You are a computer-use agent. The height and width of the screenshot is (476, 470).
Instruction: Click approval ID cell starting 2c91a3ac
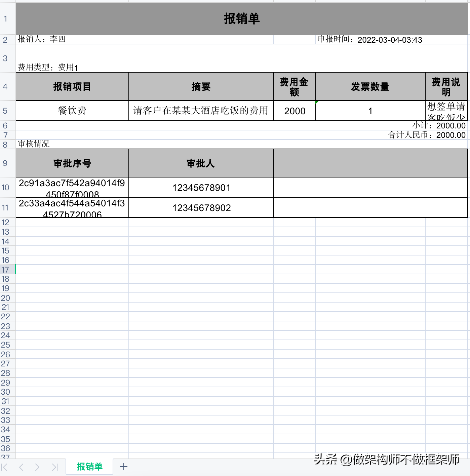(72, 187)
